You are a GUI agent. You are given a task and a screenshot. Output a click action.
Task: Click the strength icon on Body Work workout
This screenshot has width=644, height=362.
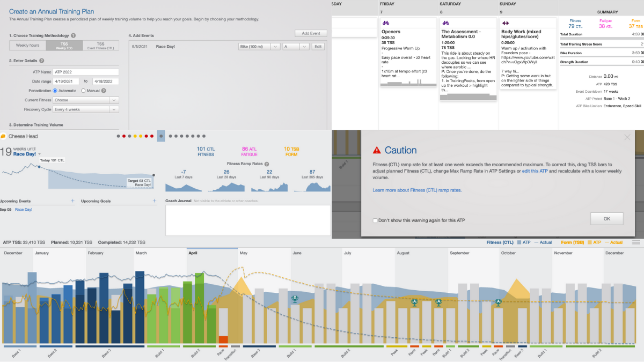506,23
